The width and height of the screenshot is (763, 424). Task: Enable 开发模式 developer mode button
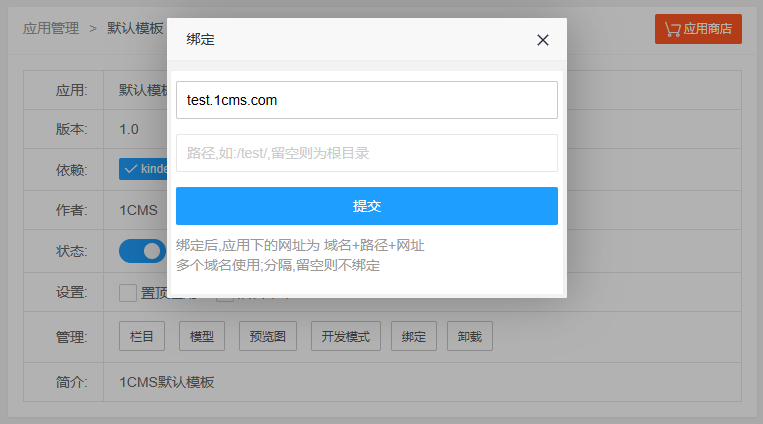[345, 337]
